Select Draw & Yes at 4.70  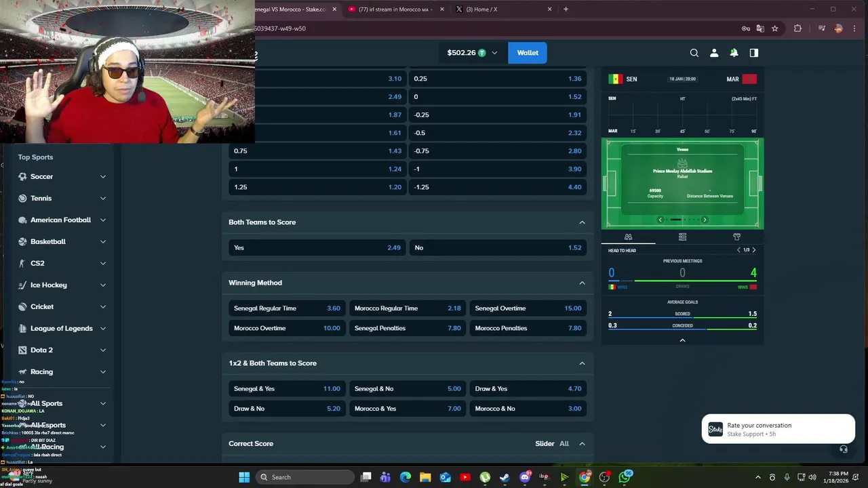tap(528, 389)
